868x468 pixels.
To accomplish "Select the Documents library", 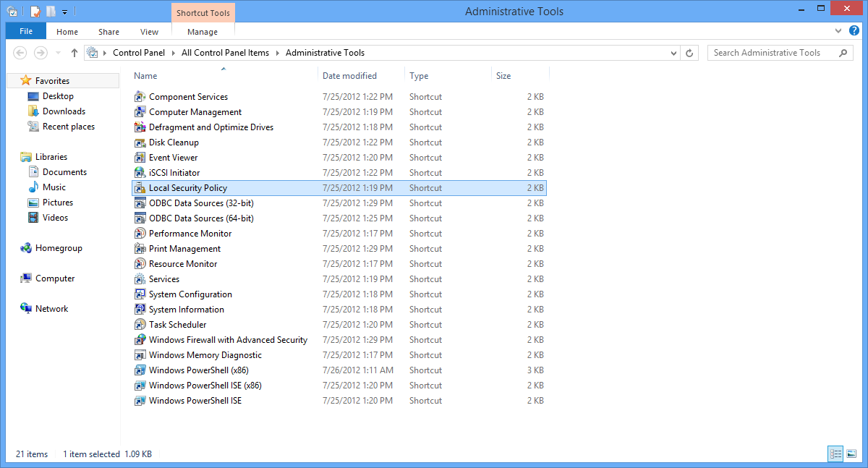I will pyautogui.click(x=64, y=172).
